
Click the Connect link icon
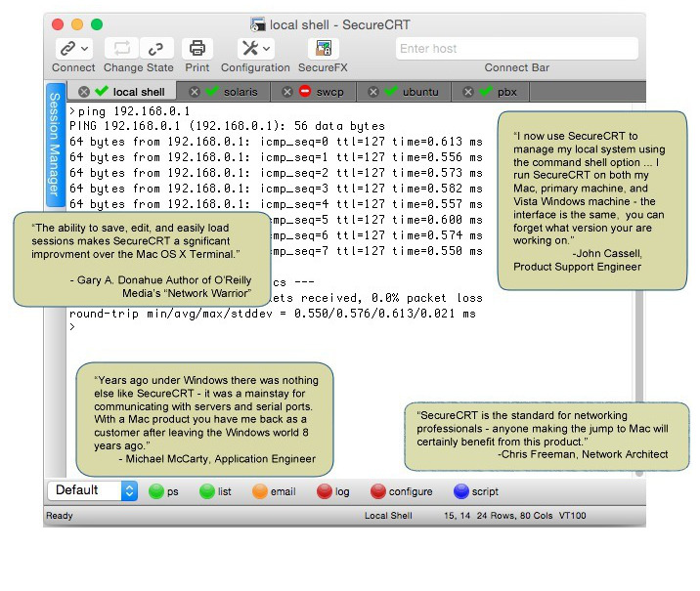tap(66, 48)
